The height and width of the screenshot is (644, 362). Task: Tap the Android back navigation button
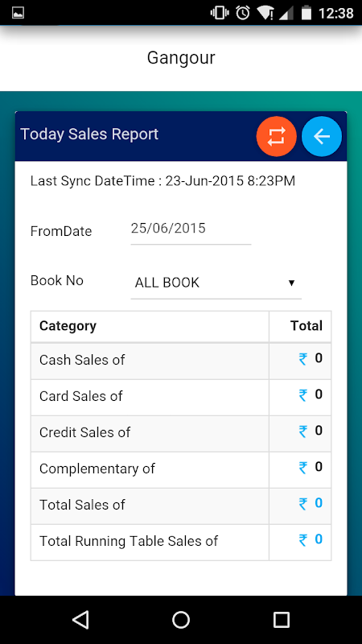tap(80, 619)
